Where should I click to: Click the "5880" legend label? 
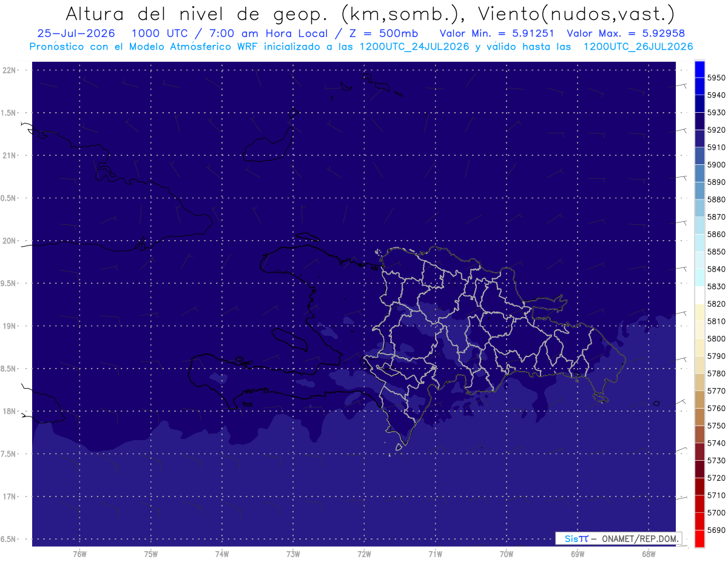716,199
